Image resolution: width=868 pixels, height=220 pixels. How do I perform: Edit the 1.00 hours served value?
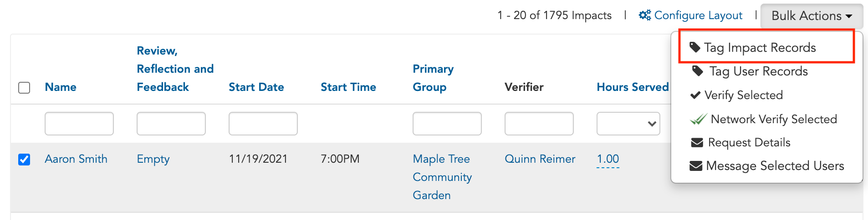608,159
